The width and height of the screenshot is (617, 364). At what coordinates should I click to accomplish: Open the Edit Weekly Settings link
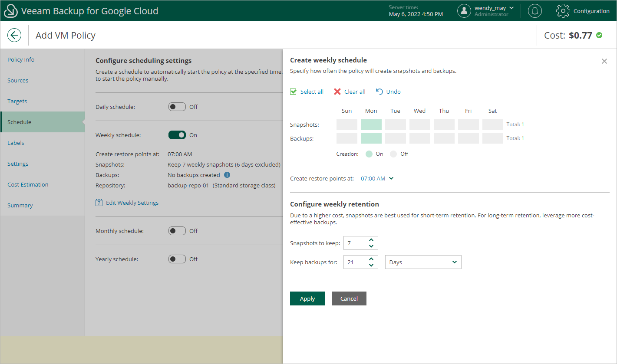click(132, 203)
